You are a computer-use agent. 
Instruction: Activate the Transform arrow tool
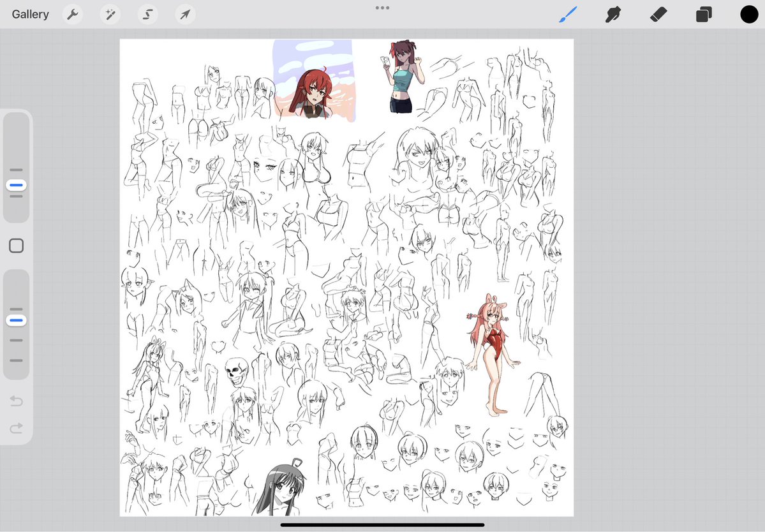[185, 15]
